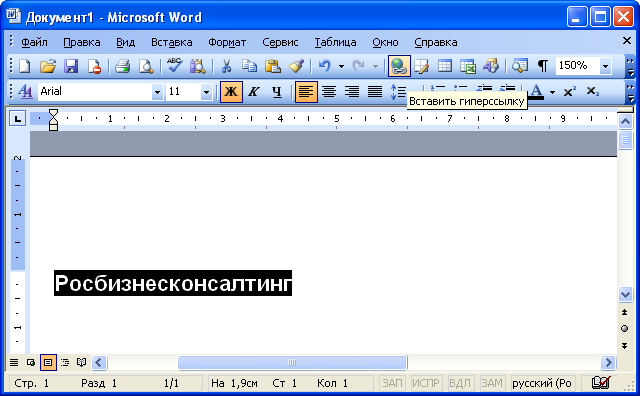Toggle ЗАМ overtype mode in status bar
Screen dimensions: 640x396
[x=492, y=383]
